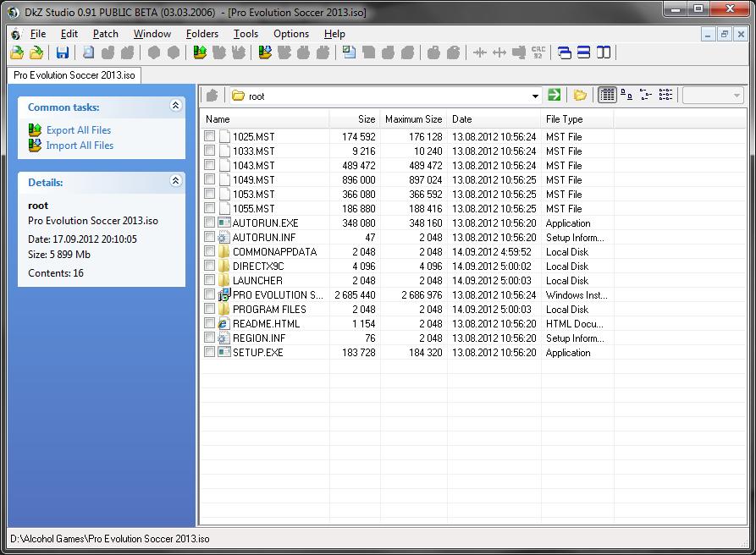Switch to large icons view
This screenshot has width=756, height=555.
point(626,95)
